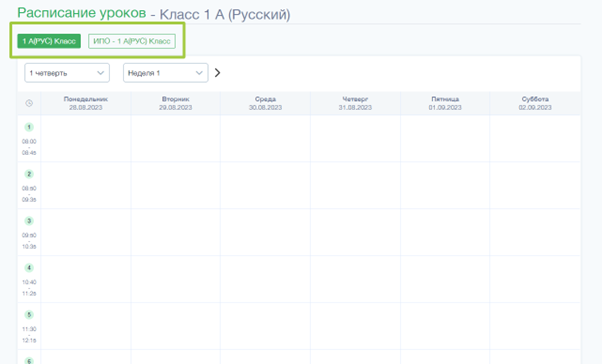
Task: Click lesson number 1 badge
Action: (29, 127)
